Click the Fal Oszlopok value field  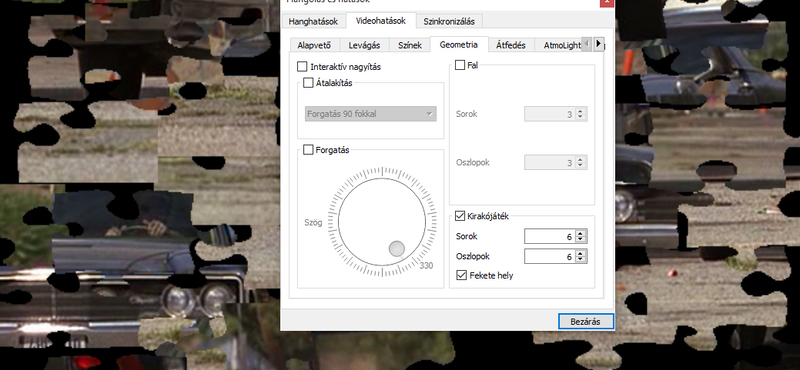(549, 163)
